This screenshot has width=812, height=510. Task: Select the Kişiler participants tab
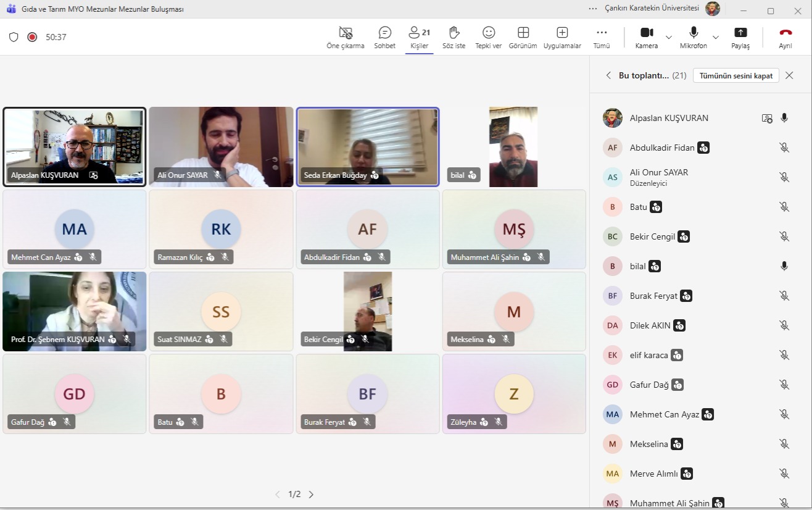pyautogui.click(x=419, y=37)
